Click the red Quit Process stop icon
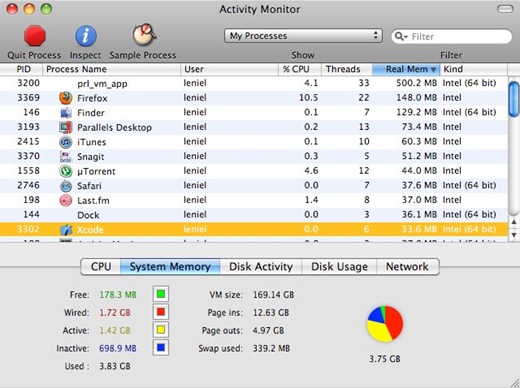The width and height of the screenshot is (520, 388). pos(35,36)
